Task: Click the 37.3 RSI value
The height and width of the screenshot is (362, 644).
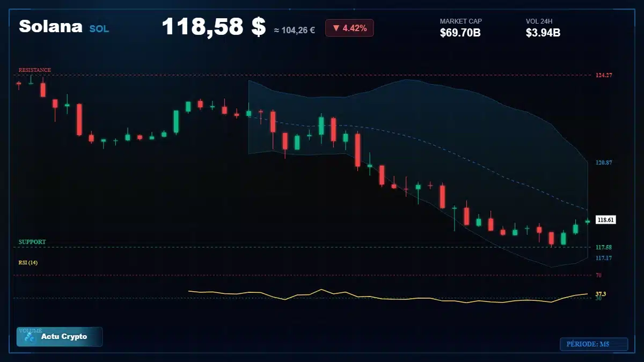Action: click(601, 294)
